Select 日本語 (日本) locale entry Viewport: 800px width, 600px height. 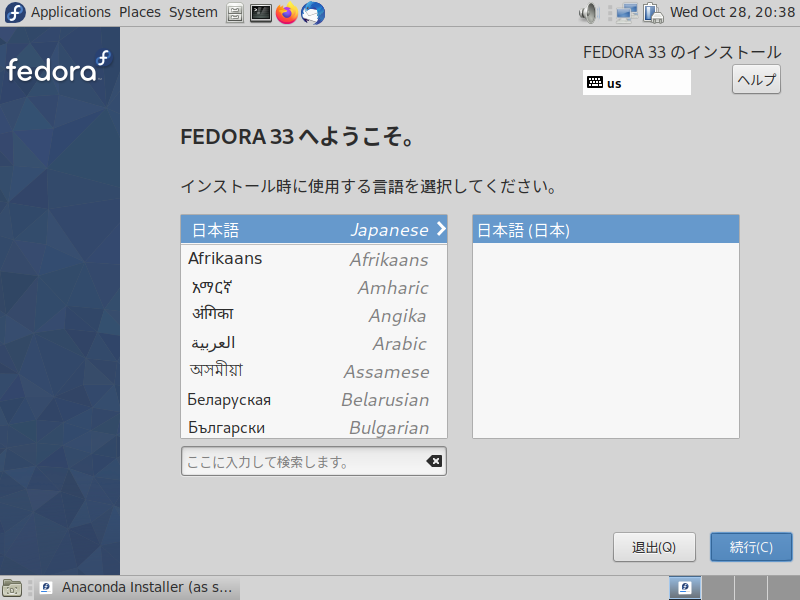coord(606,230)
